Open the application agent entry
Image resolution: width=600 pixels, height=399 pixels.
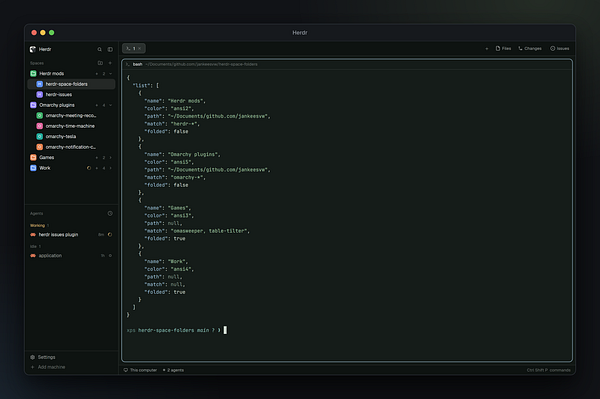pyautogui.click(x=71, y=256)
